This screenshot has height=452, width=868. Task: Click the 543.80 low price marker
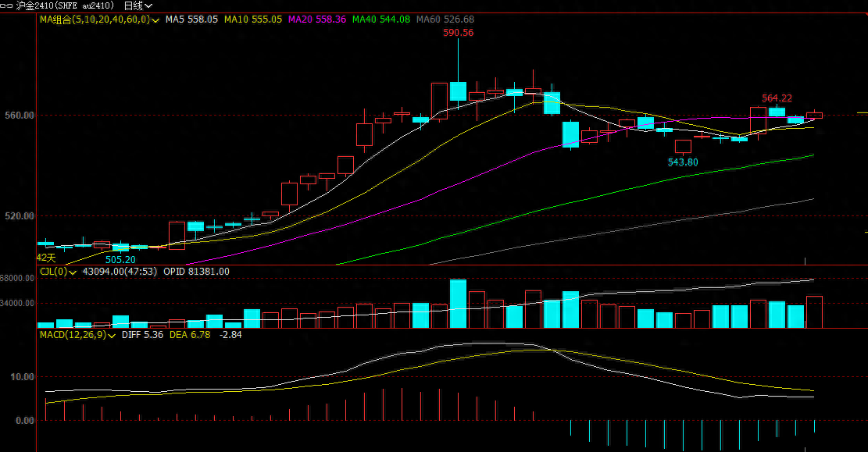pyautogui.click(x=683, y=162)
